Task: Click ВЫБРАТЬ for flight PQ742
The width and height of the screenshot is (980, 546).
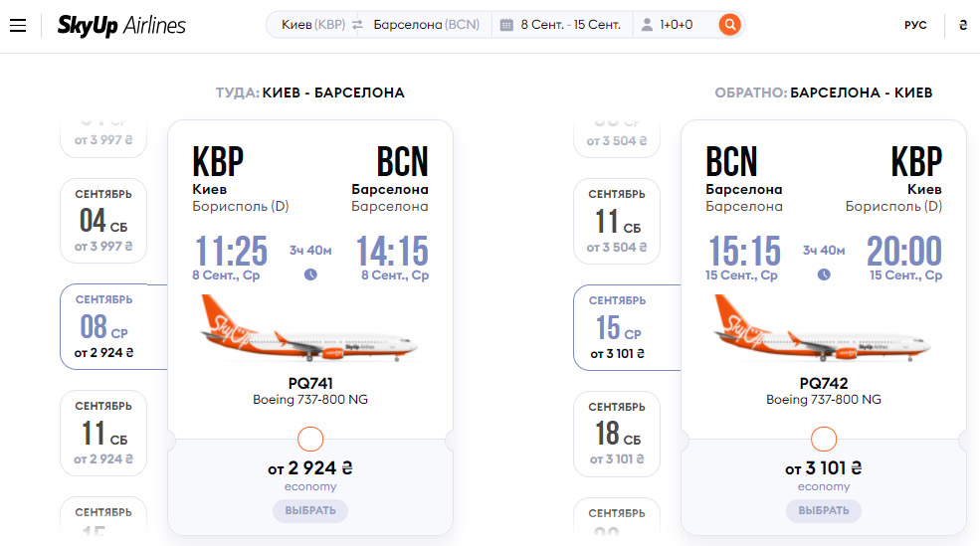Action: pos(824,511)
